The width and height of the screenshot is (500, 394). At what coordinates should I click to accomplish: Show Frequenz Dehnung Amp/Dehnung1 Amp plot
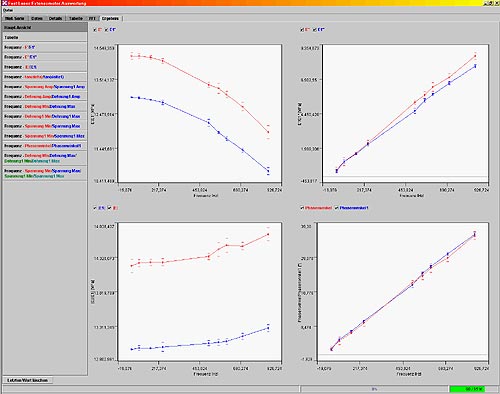(45, 96)
